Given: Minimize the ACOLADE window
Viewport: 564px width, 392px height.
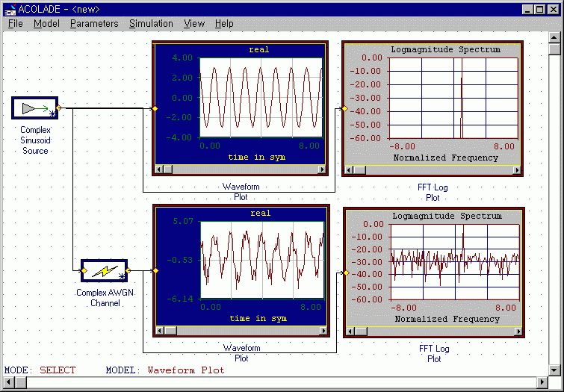Looking at the screenshot, I should tap(527, 10).
